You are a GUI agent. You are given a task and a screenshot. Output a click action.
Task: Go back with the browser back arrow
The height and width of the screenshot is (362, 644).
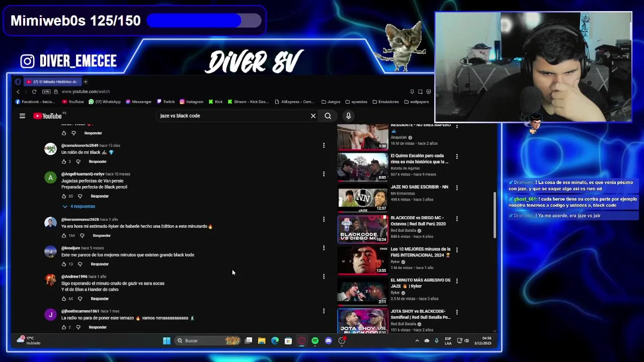[x=18, y=92]
